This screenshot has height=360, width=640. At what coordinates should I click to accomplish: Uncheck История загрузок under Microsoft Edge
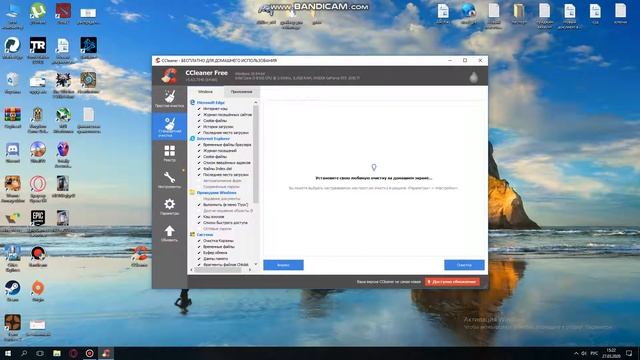point(199,127)
